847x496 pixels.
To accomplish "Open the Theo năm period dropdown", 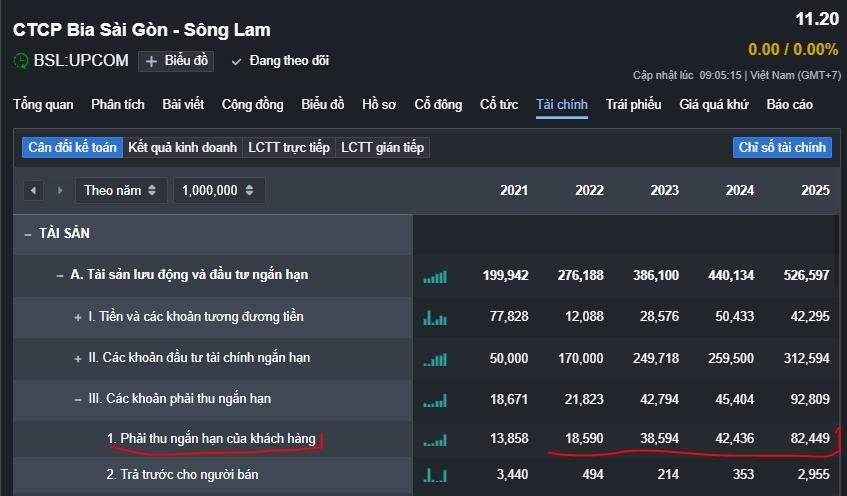I will [x=120, y=190].
